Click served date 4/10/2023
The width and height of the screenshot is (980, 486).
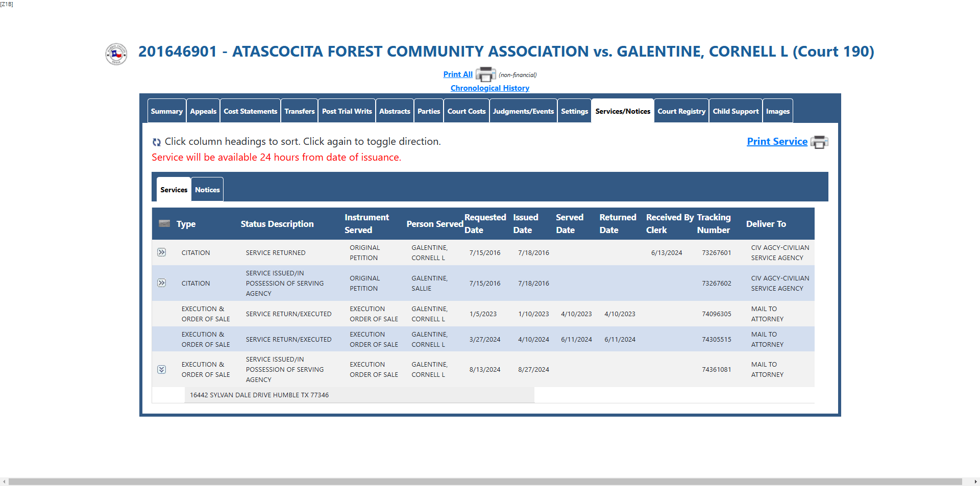(x=576, y=314)
